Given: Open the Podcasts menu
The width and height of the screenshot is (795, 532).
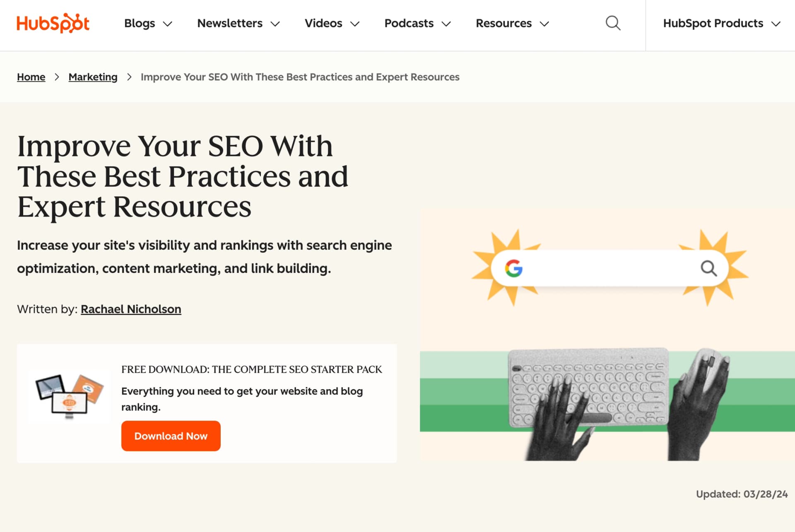Looking at the screenshot, I should [x=409, y=23].
